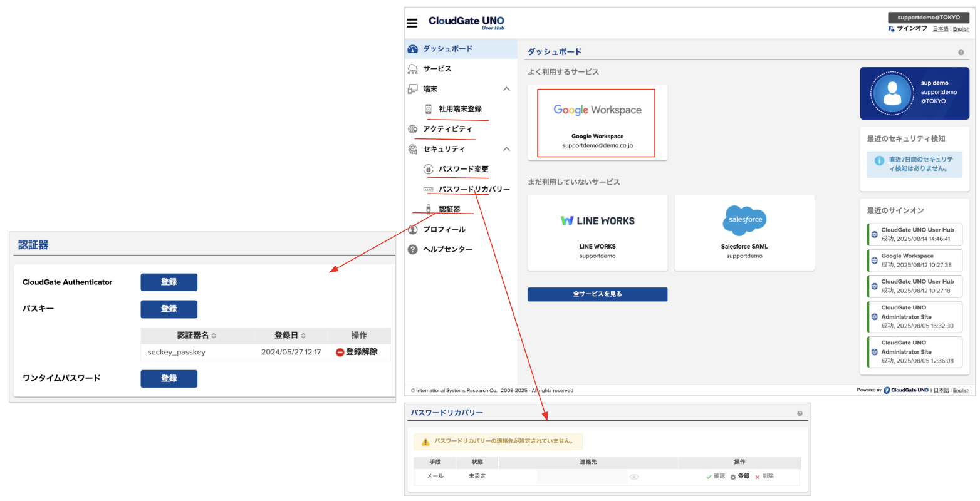Click the gear 登録 action in recovery table
The image size is (980, 501).
(739, 477)
